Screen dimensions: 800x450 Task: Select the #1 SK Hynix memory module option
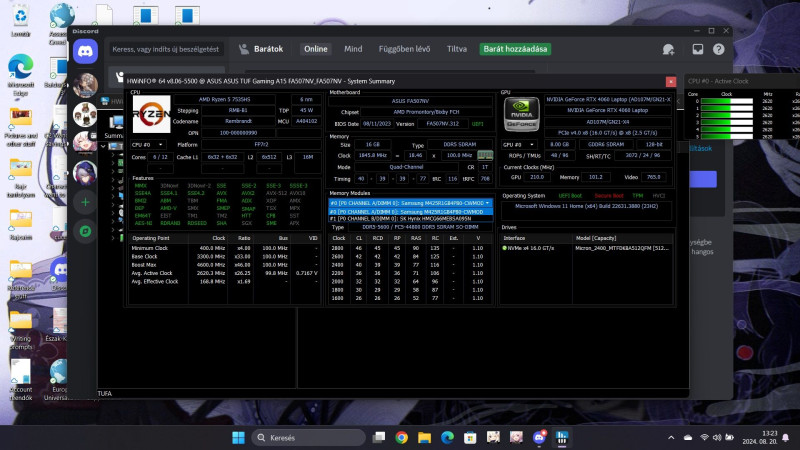tap(411, 218)
